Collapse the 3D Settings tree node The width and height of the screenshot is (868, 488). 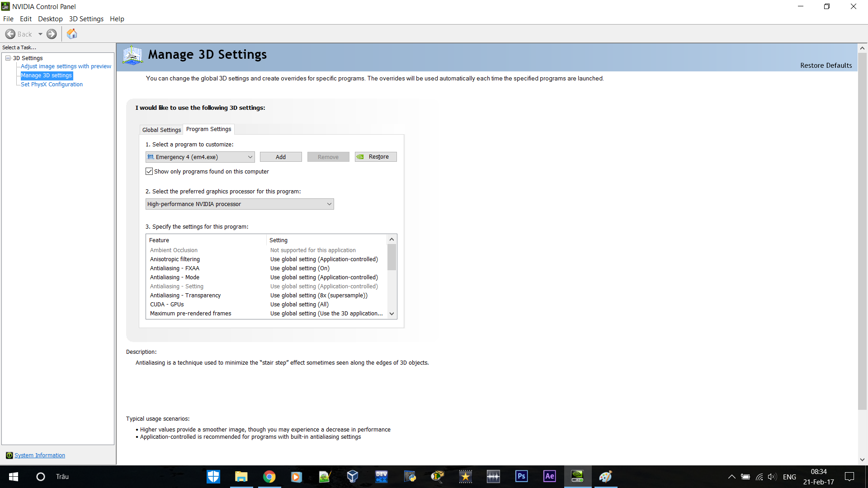click(8, 58)
